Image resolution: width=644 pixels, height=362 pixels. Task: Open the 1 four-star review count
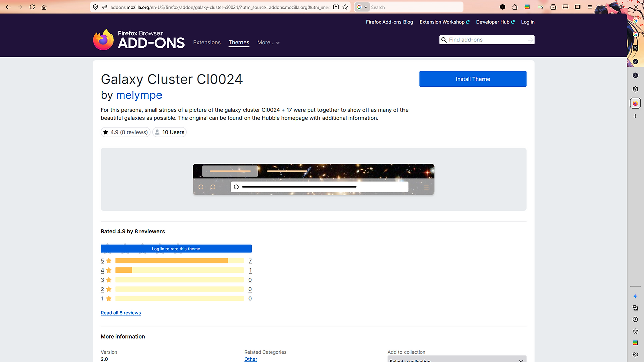(250, 270)
